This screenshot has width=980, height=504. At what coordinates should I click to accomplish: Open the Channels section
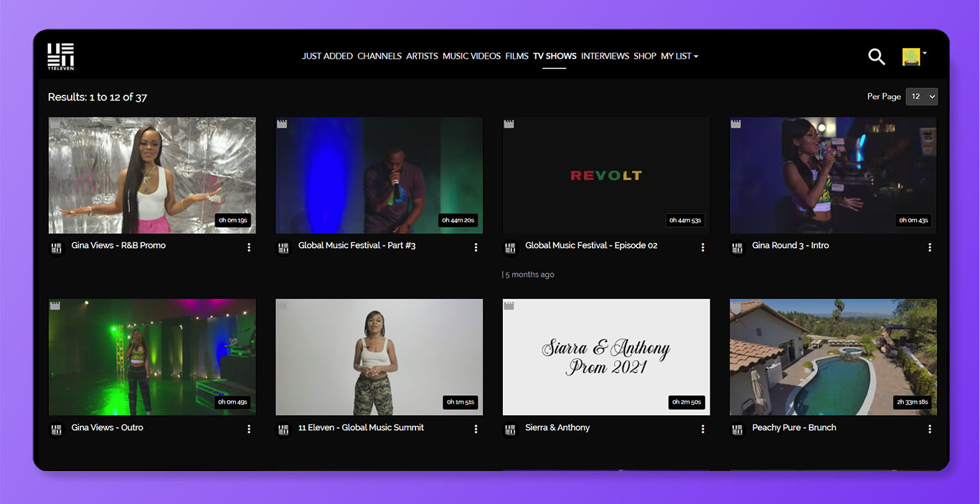pos(380,56)
